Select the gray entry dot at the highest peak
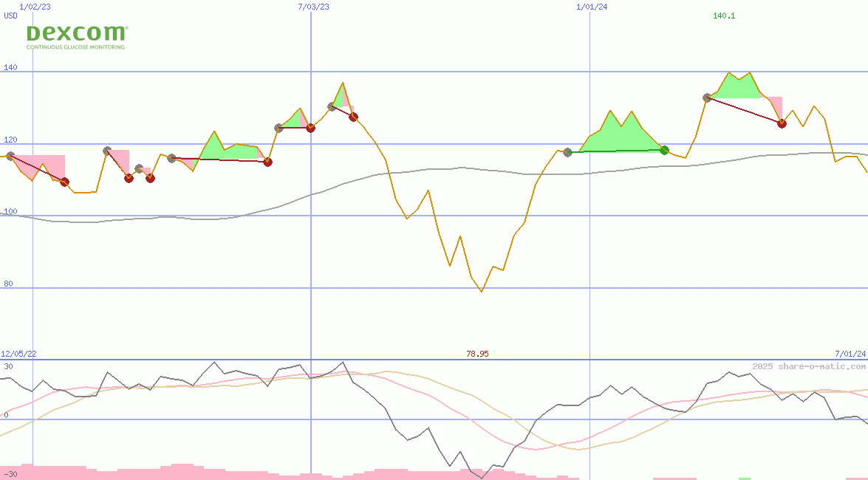The image size is (868, 480). coord(707,96)
